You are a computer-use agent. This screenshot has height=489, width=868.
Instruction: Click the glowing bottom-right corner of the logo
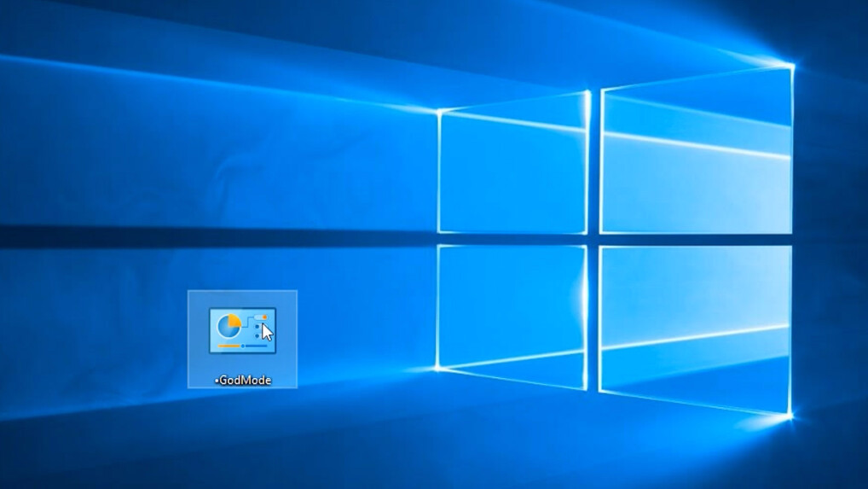pyautogui.click(x=790, y=416)
